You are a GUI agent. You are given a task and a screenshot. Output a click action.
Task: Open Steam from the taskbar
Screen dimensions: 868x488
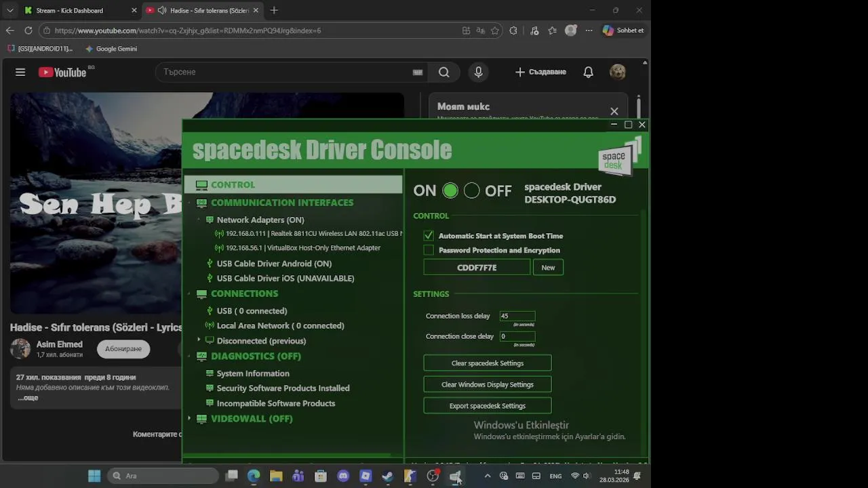[388, 476]
